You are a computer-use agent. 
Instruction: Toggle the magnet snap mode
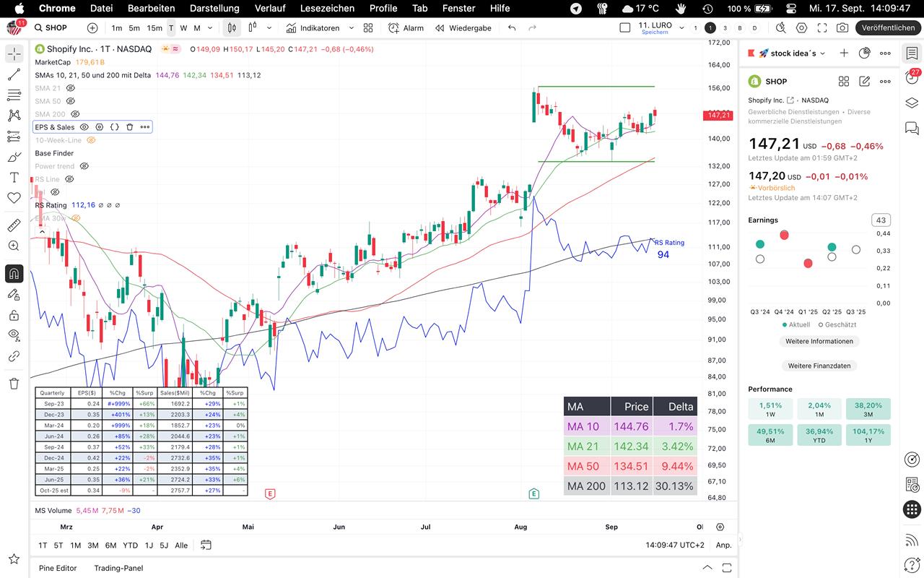pos(14,274)
